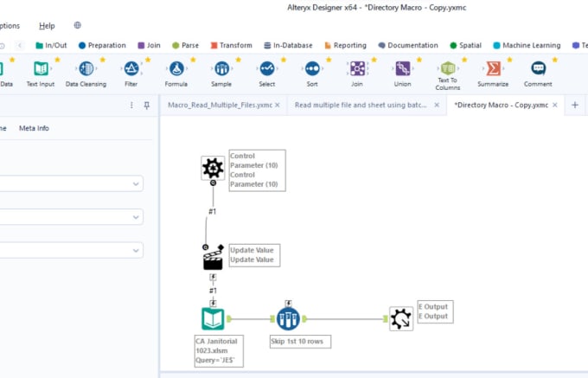Switch to Read multiple file and sheet tab
The image size is (588, 378).
[x=361, y=106]
